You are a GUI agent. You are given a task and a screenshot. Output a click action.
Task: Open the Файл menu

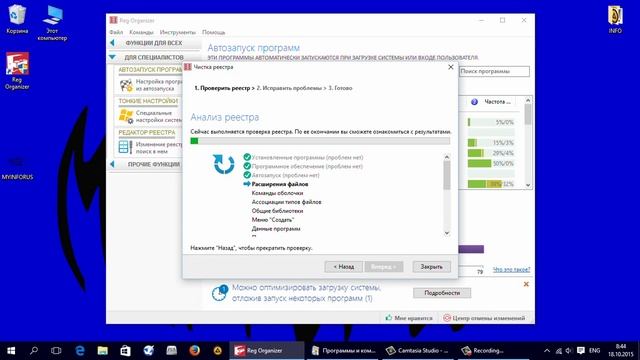[116, 32]
